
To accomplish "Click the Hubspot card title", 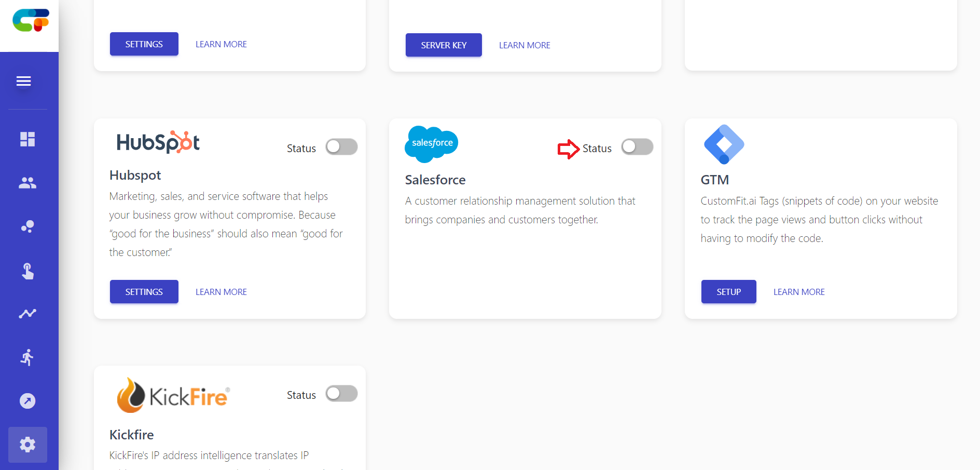I will (135, 175).
